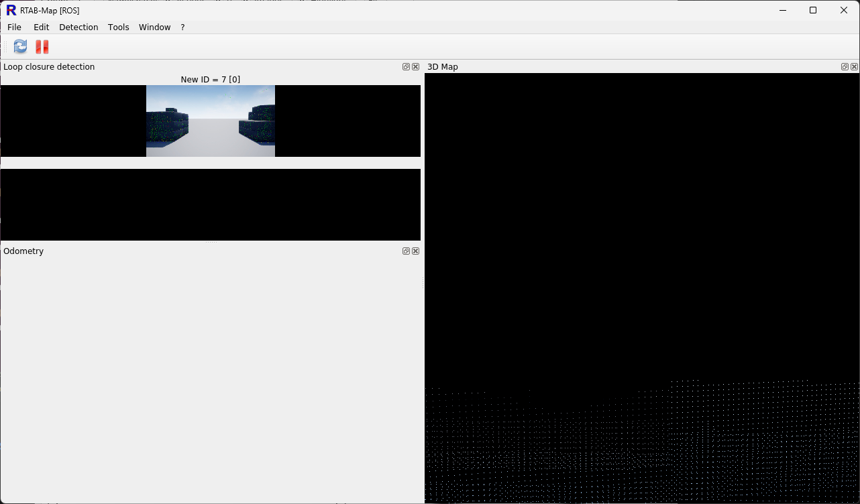Open the Tools menu
Screen dimensions: 860x504
[x=119, y=27]
